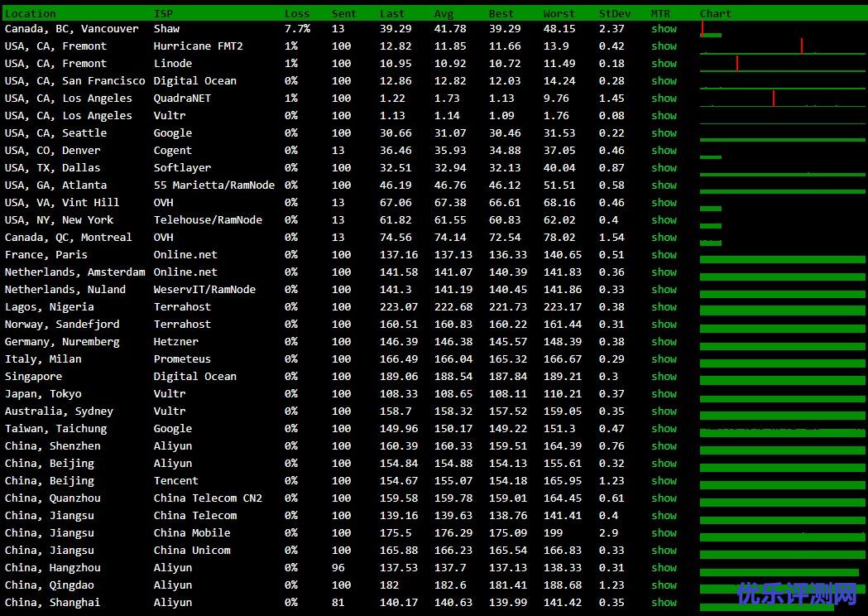The width and height of the screenshot is (868, 616).
Task: Click the StDev column header
Action: (615, 14)
